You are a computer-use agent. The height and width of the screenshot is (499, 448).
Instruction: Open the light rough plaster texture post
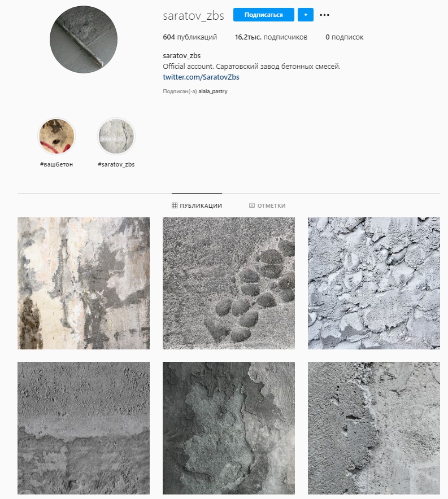(x=374, y=283)
